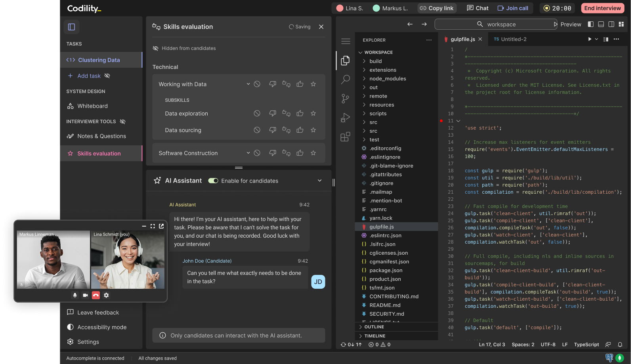Give thumbs down to Software Construction
The height and width of the screenshot is (364, 631).
pyautogui.click(x=273, y=153)
